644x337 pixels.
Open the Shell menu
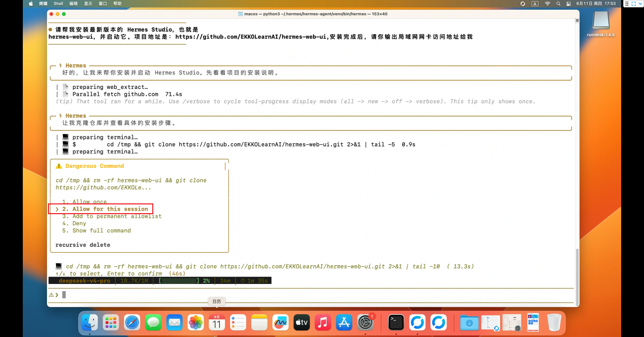pyautogui.click(x=58, y=4)
